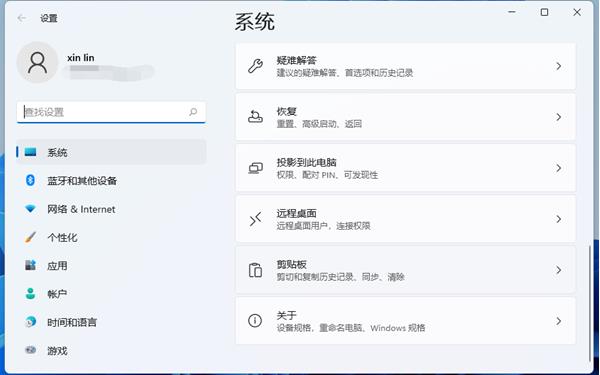Open the 剪贴板 title
This screenshot has width=600, height=375.
pos(292,264)
